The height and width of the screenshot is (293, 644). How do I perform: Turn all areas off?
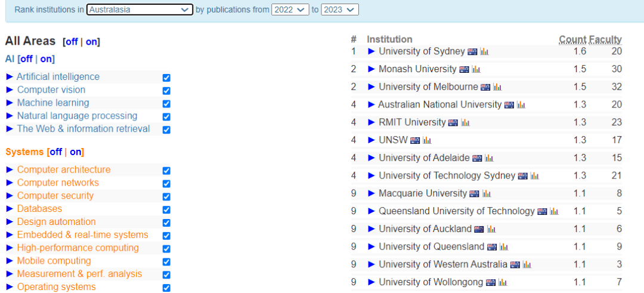click(72, 42)
